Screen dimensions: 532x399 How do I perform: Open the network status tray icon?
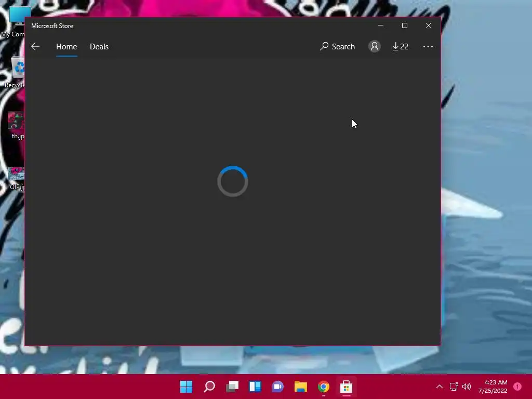454,387
